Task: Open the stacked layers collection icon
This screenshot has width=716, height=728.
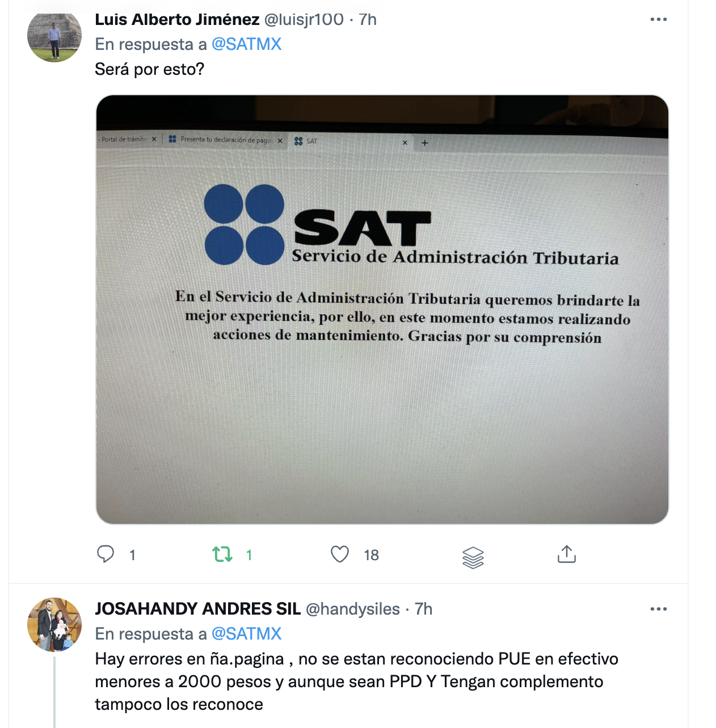Action: pos(473,557)
